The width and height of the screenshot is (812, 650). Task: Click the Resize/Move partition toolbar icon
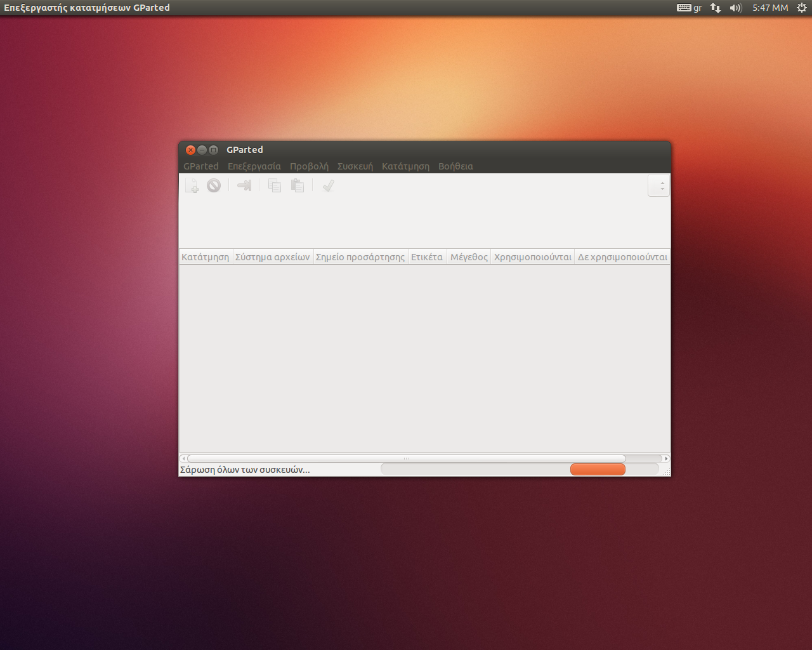point(244,185)
